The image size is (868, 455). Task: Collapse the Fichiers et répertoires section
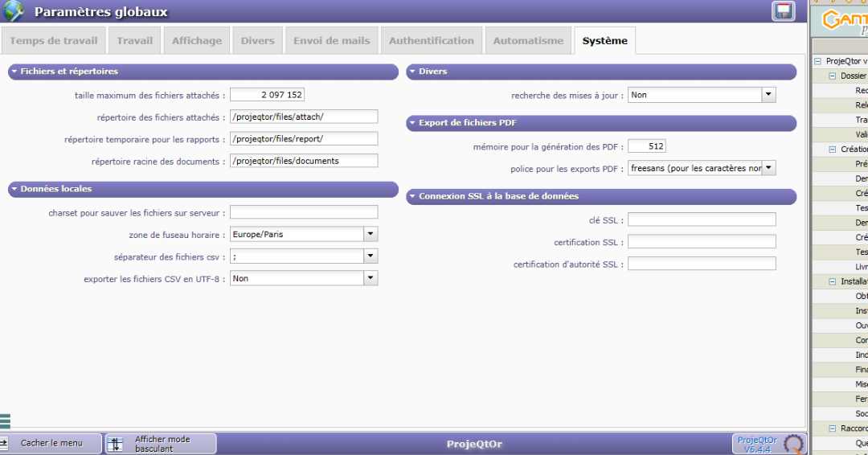point(14,72)
